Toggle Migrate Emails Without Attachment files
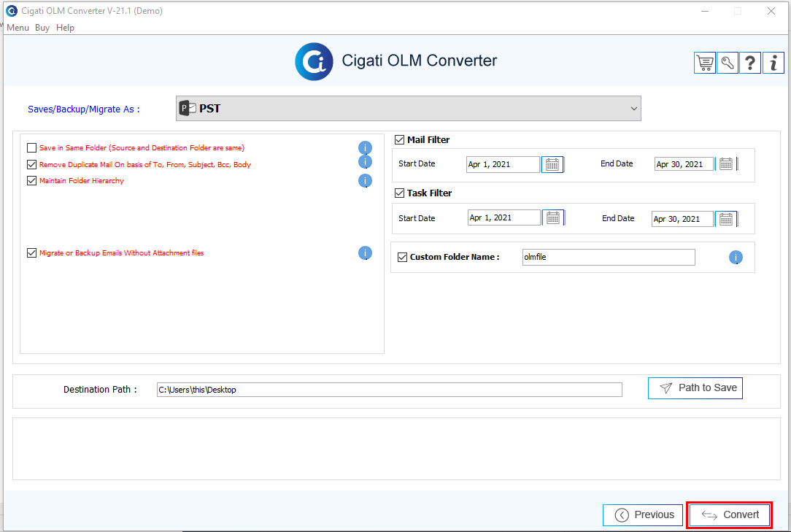 pos(32,253)
